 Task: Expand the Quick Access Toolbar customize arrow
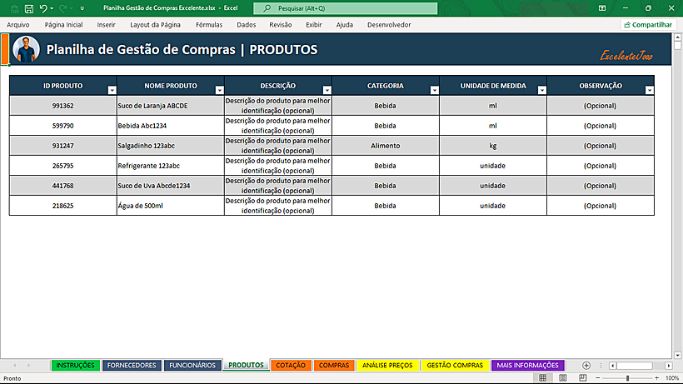[82, 8]
